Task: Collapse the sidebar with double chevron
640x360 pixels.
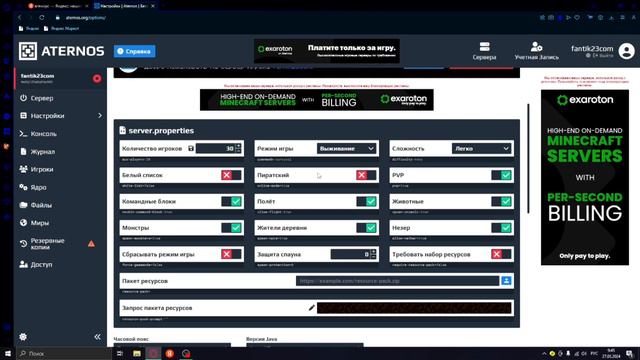Action: pos(97,337)
